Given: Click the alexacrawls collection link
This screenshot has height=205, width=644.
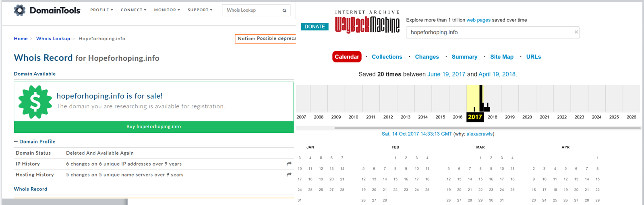Looking at the screenshot, I should tap(479, 134).
